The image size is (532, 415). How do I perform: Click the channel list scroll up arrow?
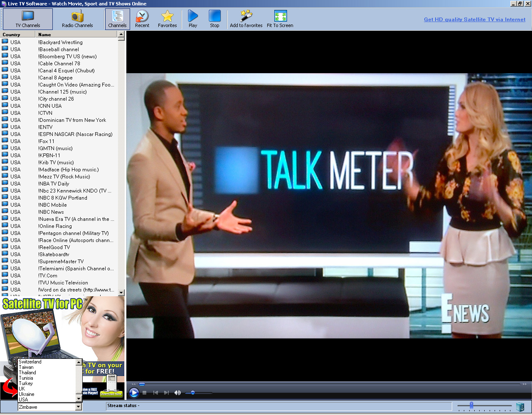[x=121, y=35]
